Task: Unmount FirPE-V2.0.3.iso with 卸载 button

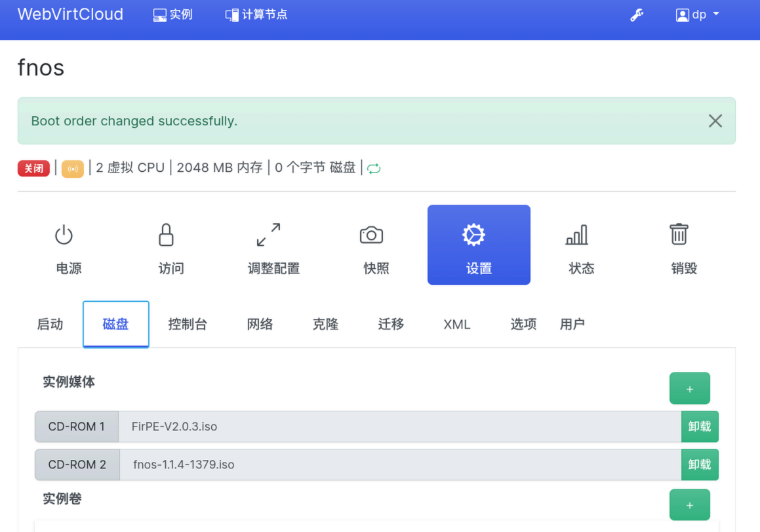Action: tap(700, 427)
